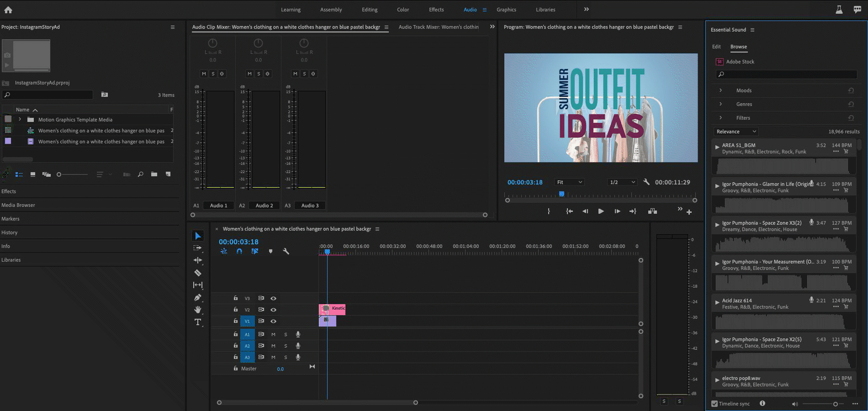The width and height of the screenshot is (868, 411).
Task: Open the Find icon in the Project panel
Action: point(140,174)
